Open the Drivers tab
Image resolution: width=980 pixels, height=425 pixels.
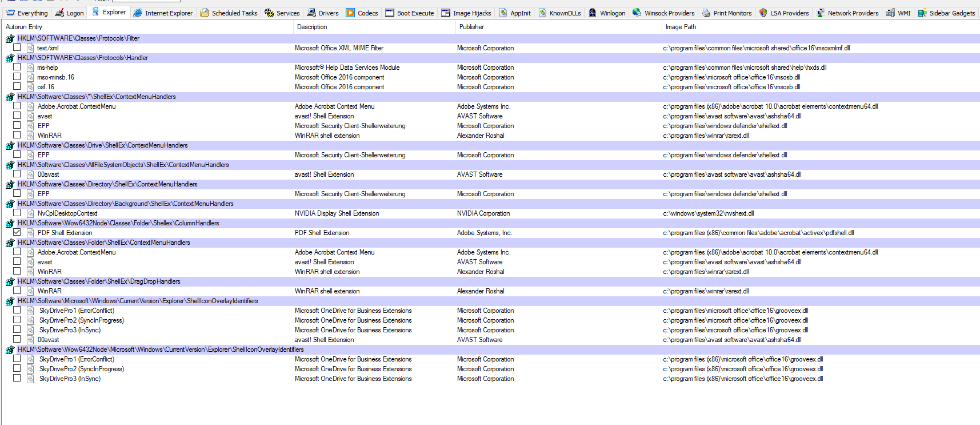pyautogui.click(x=323, y=13)
